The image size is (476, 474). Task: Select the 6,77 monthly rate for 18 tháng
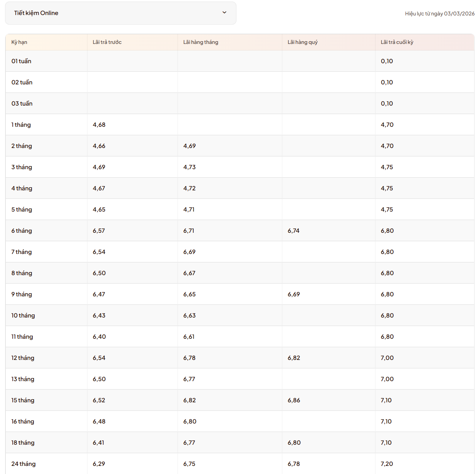[x=189, y=443]
